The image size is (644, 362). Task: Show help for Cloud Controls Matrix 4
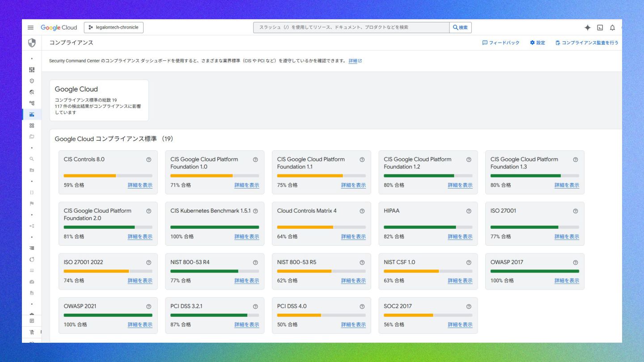click(362, 211)
